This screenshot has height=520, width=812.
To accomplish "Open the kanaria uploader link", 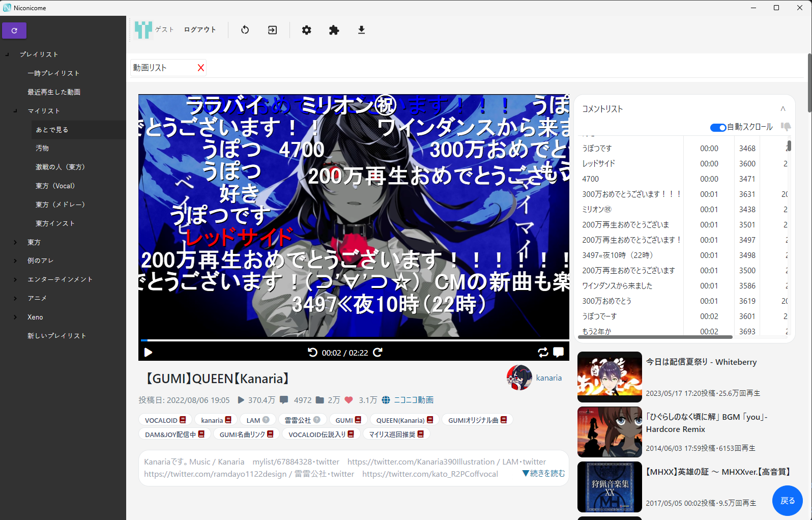I will 549,378.
